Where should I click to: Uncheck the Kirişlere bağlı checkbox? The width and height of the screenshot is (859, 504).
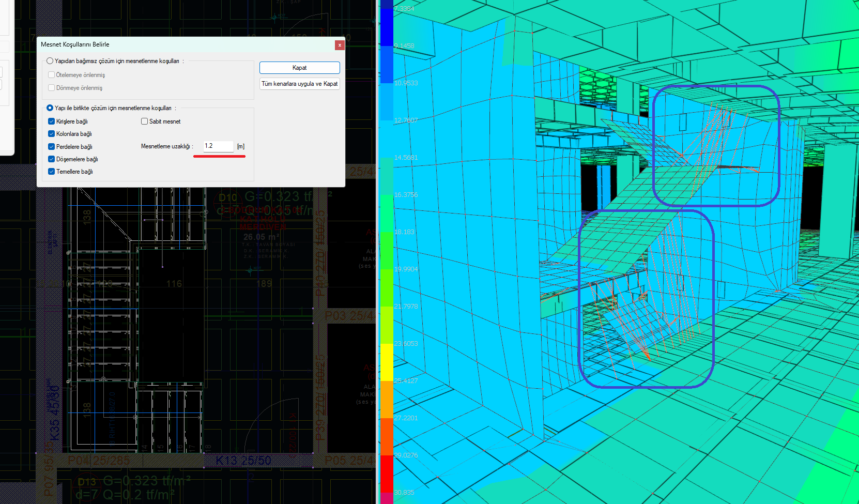click(x=51, y=121)
